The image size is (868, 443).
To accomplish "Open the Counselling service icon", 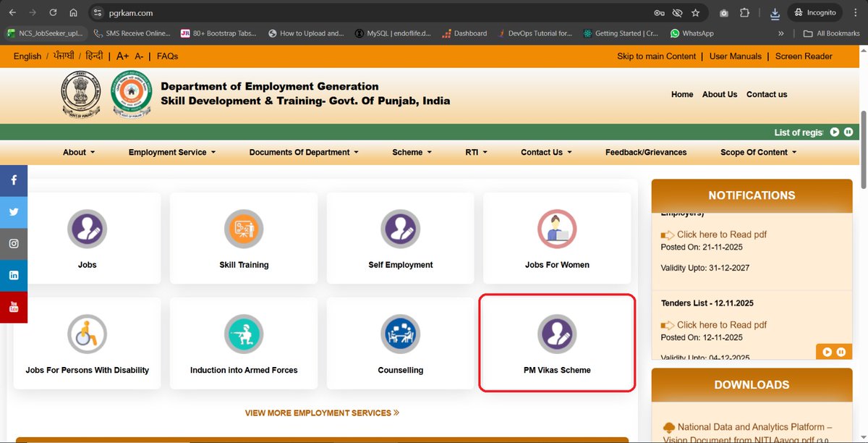I will [x=400, y=334].
